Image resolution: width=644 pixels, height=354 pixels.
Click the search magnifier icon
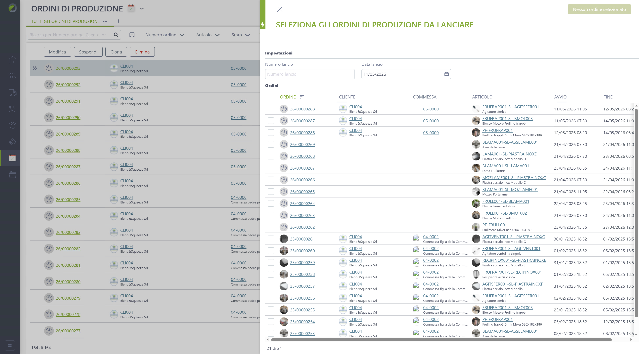pos(116,35)
